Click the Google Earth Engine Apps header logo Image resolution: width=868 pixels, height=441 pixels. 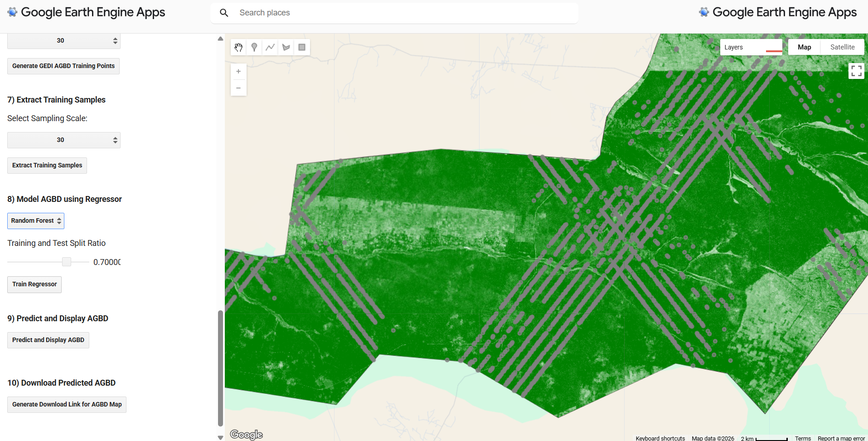tap(86, 12)
